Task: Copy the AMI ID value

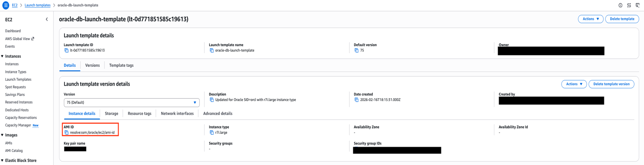Action: 66,133
